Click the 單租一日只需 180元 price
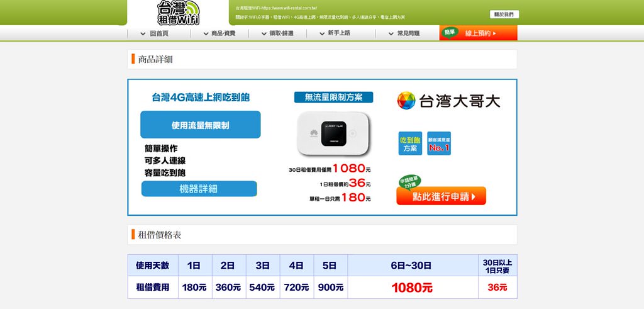 [x=340, y=198]
